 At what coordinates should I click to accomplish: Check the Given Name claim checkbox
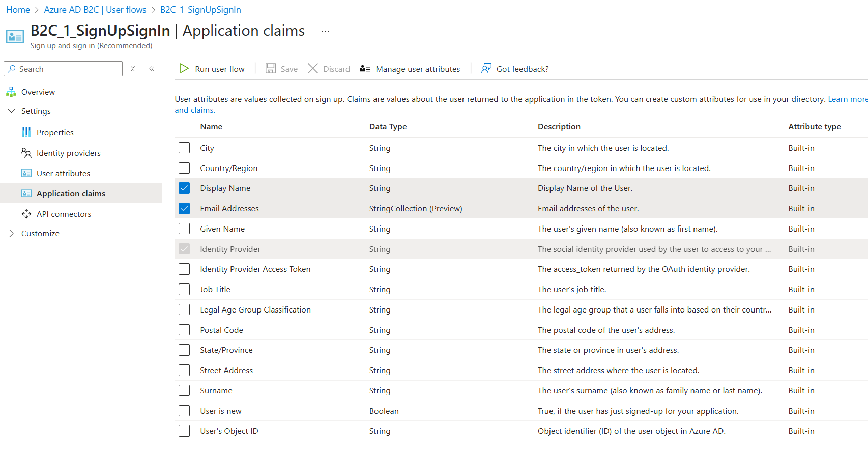[x=184, y=229]
